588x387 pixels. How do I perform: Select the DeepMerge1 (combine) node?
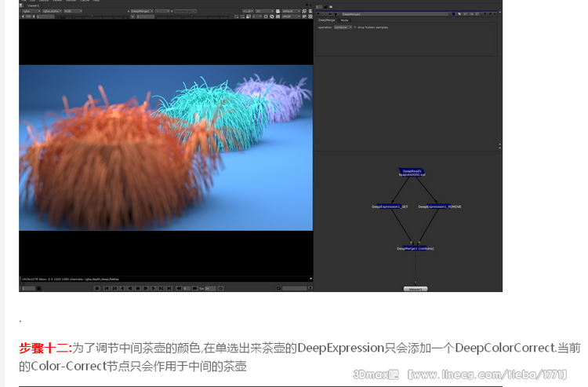click(415, 248)
